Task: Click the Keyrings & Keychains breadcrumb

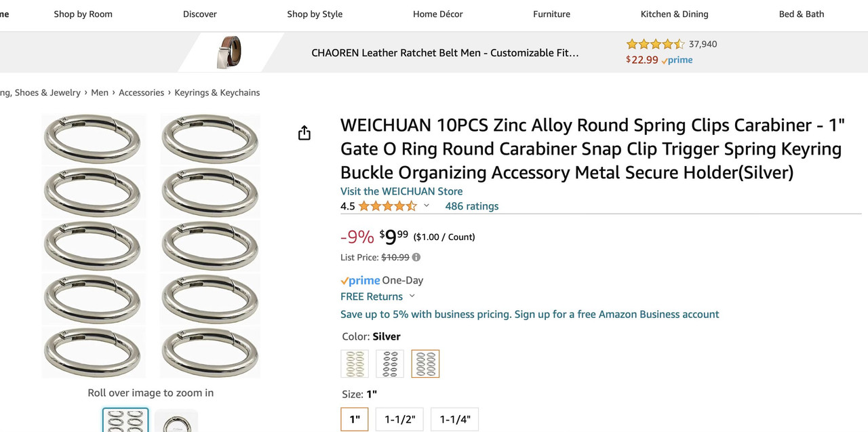Action: pyautogui.click(x=217, y=92)
